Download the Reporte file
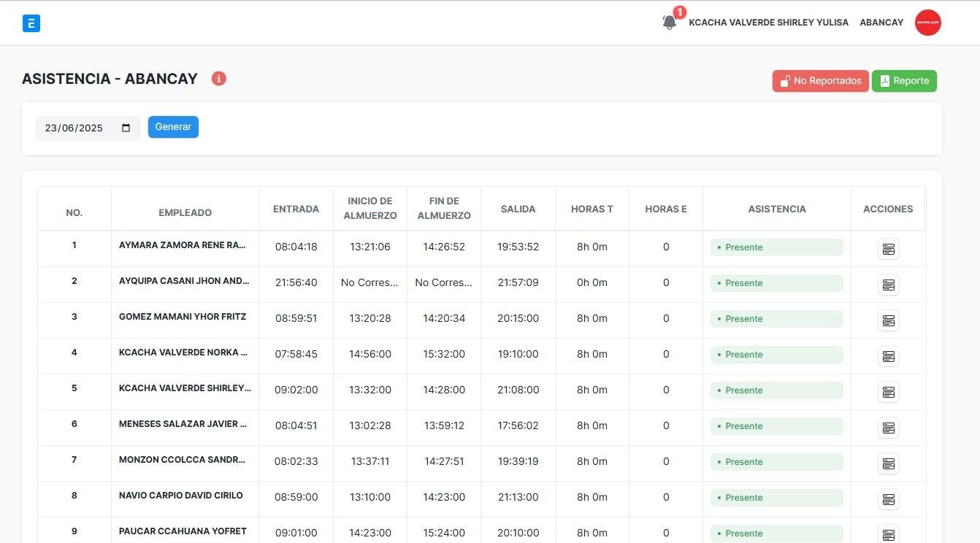Viewport: 980px width, 543px height. [x=903, y=81]
